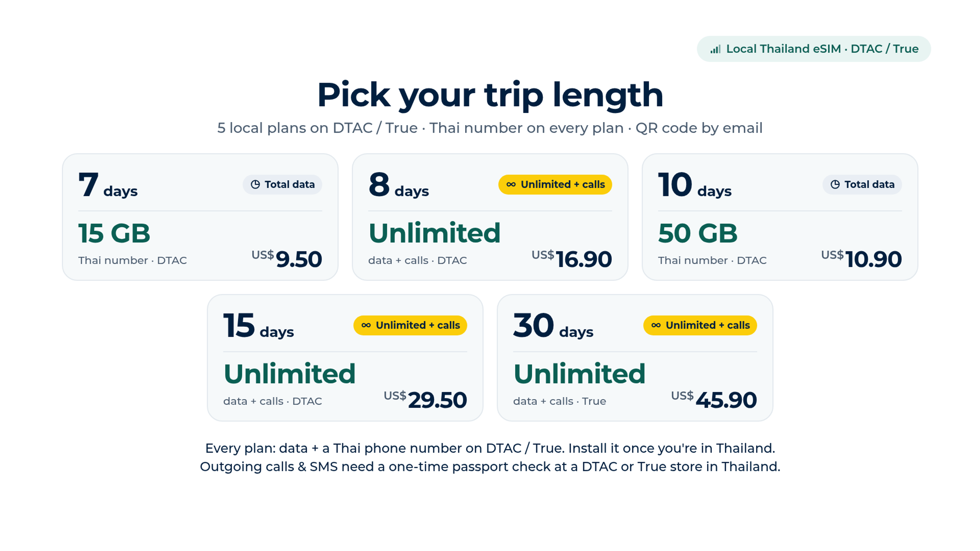Click the infinity icon on 30 days card

pyautogui.click(x=656, y=325)
